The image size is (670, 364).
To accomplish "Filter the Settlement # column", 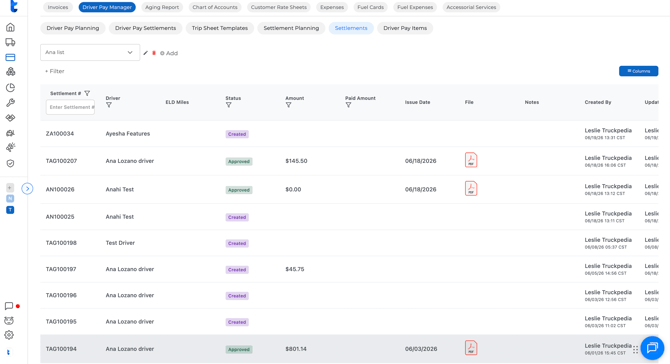I will click(87, 93).
